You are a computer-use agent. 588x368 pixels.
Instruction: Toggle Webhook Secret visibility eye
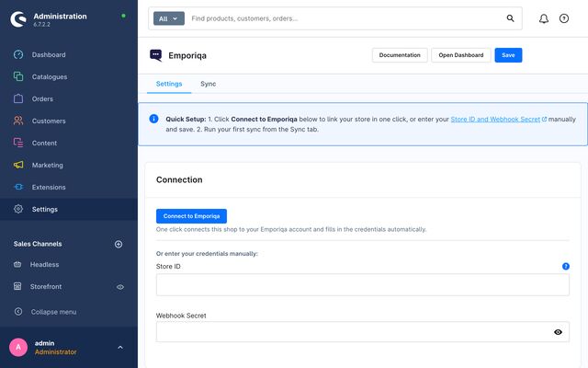point(558,332)
